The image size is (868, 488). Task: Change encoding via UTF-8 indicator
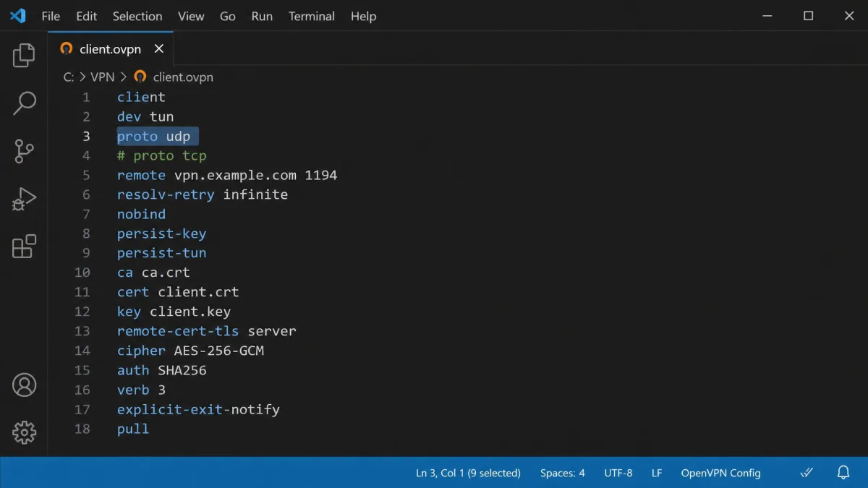click(618, 473)
